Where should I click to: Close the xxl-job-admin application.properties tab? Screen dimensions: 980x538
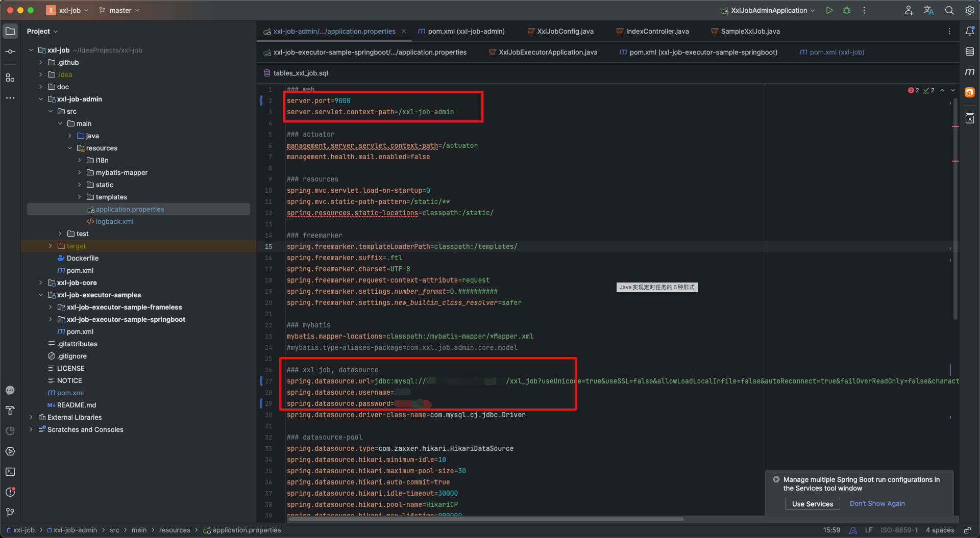tap(404, 31)
